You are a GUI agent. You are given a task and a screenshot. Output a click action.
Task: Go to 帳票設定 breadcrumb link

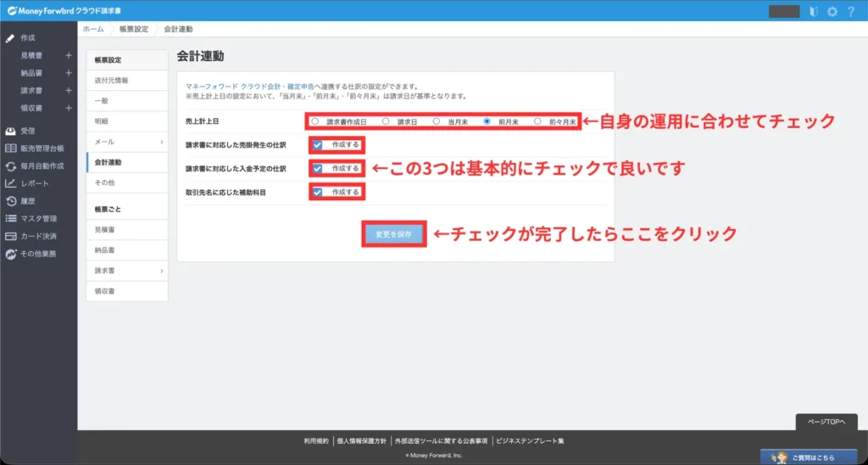tap(134, 30)
